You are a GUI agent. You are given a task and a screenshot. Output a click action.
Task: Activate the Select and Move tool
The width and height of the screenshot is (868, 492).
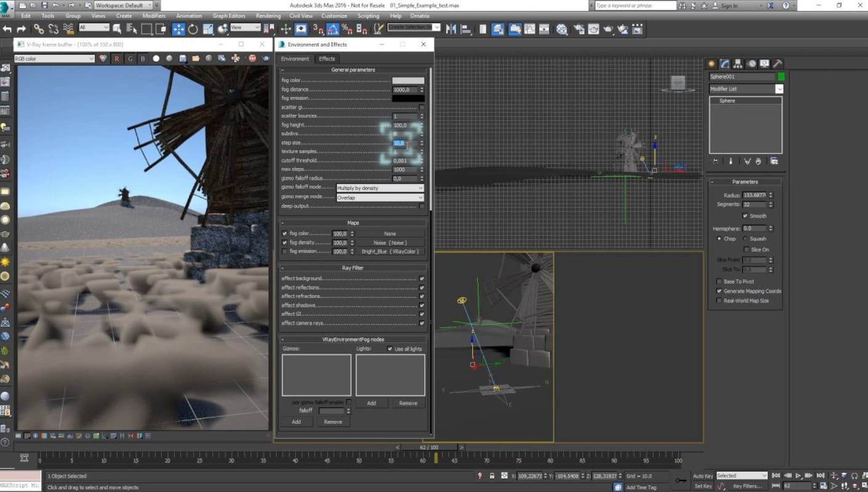click(x=179, y=29)
